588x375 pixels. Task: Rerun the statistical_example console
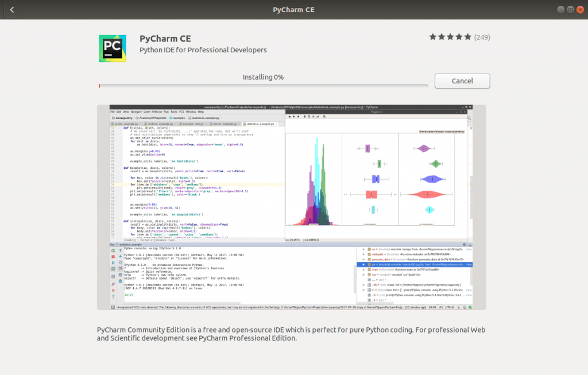click(113, 250)
